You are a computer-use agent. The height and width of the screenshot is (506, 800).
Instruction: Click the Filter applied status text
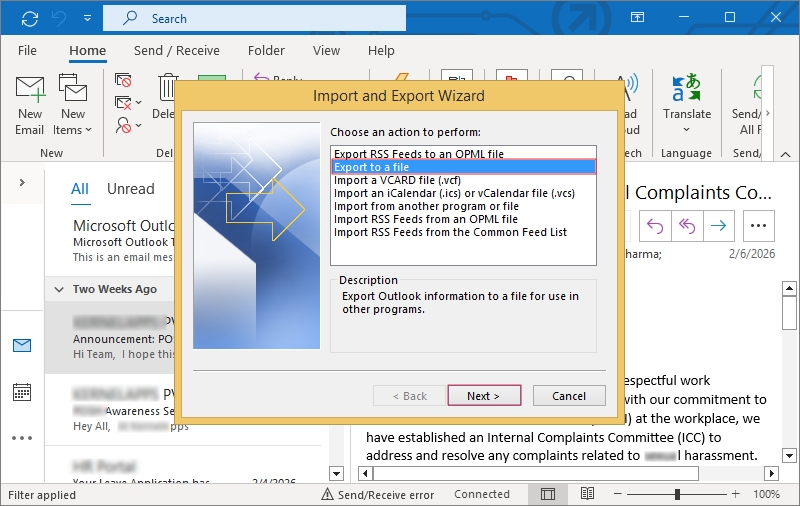point(42,495)
